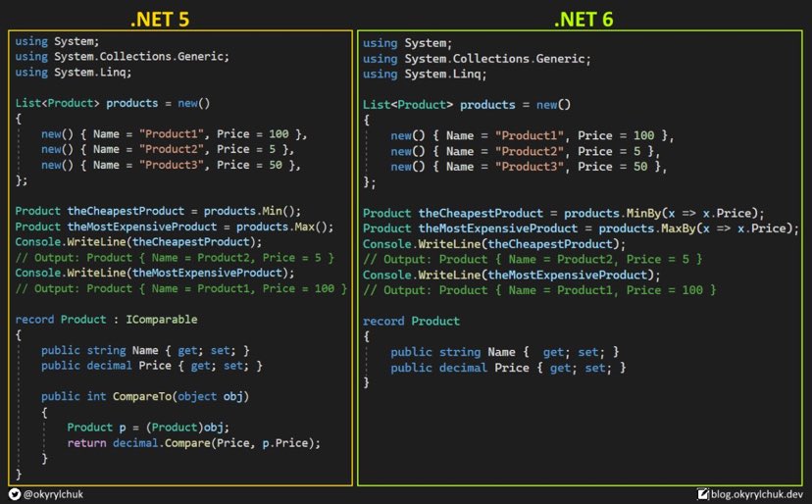Click the 'Price = 5' output comment in .NET 5
The width and height of the screenshot is (812, 504).
[x=175, y=258]
